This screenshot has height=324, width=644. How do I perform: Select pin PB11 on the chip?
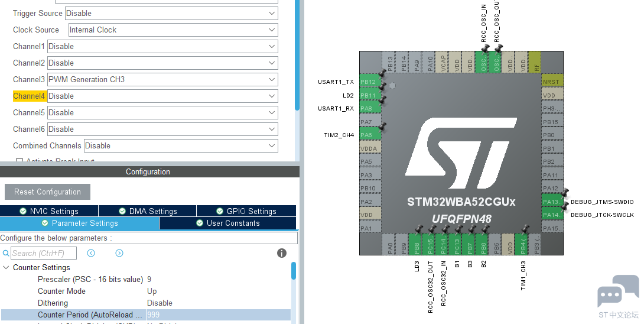coord(370,95)
